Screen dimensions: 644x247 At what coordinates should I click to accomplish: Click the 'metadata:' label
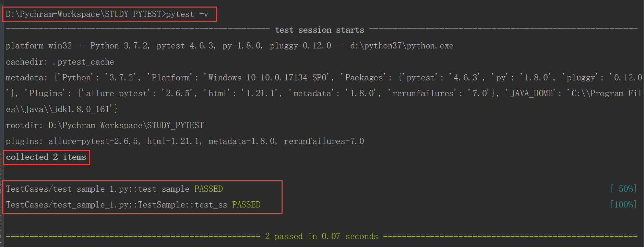26,78
